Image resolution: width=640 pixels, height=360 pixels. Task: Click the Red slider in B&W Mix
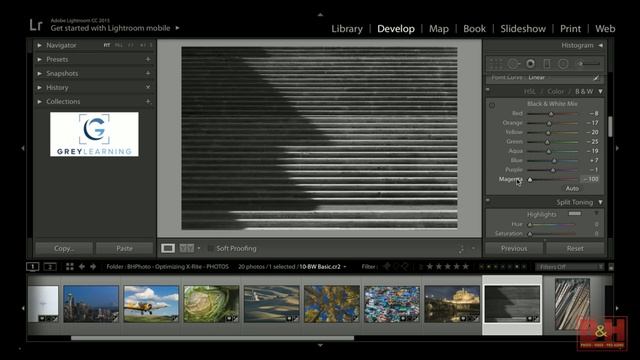click(553, 113)
